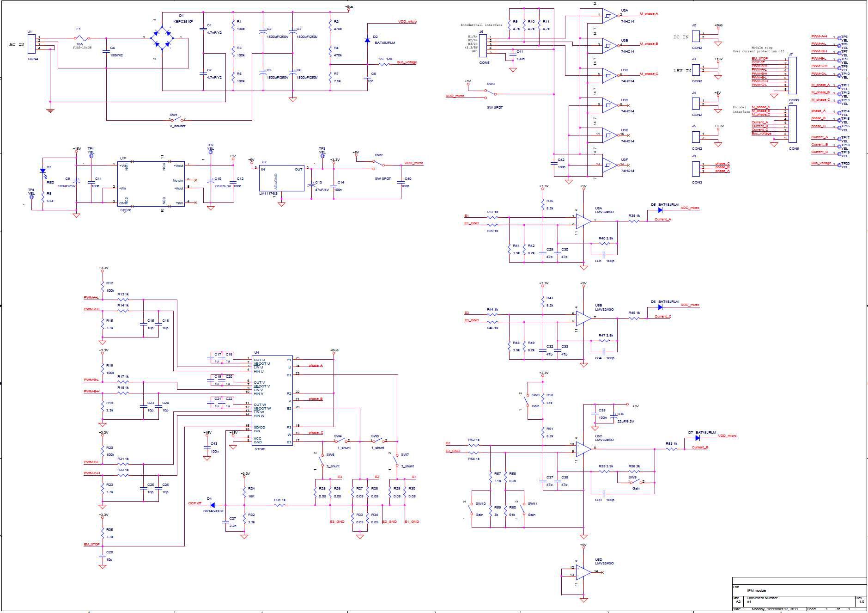868x613 pixels.
Task: Select the TP4 YEL test point
Action: click(31, 197)
